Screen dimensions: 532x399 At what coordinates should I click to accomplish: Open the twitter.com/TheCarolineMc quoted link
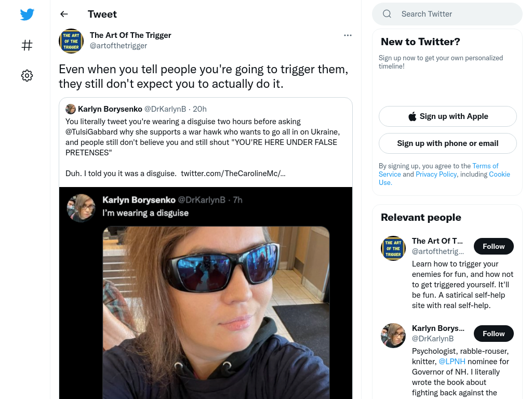[x=233, y=174]
